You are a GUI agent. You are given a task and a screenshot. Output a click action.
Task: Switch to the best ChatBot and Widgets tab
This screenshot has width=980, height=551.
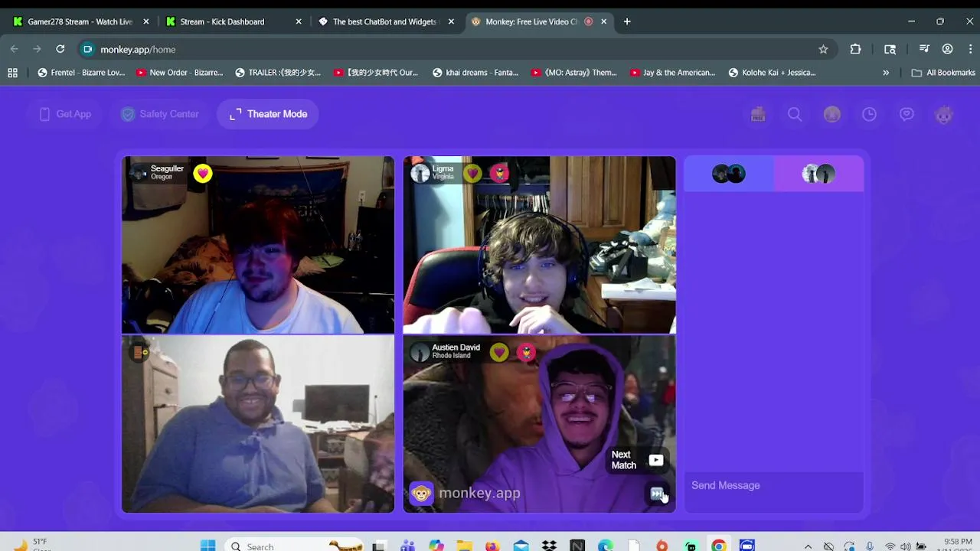coord(385,21)
